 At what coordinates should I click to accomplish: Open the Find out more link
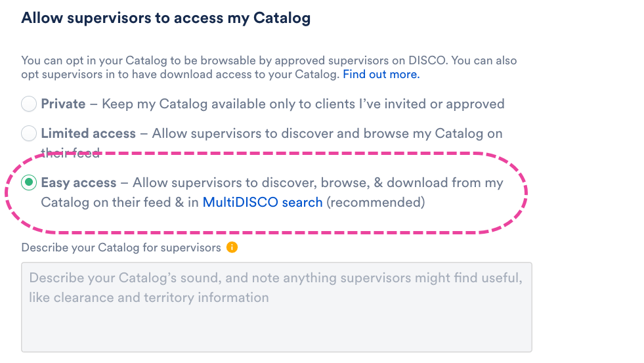tap(381, 74)
